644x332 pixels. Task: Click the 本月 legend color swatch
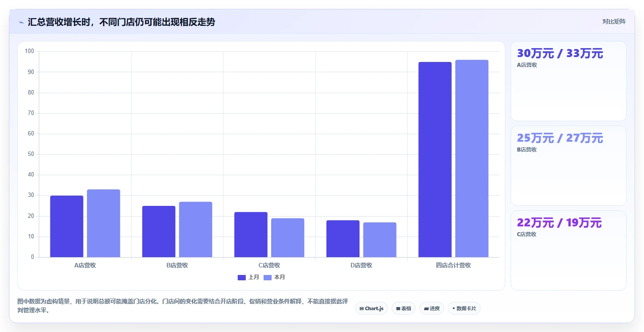tap(268, 278)
